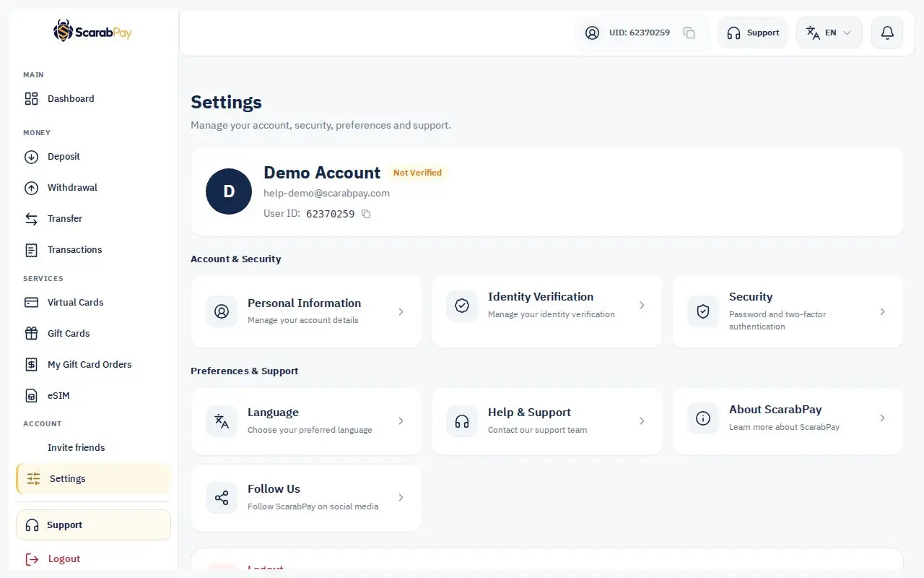Click the Withdrawal arrow-up icon
Viewport: 924px width, 578px height.
click(31, 188)
